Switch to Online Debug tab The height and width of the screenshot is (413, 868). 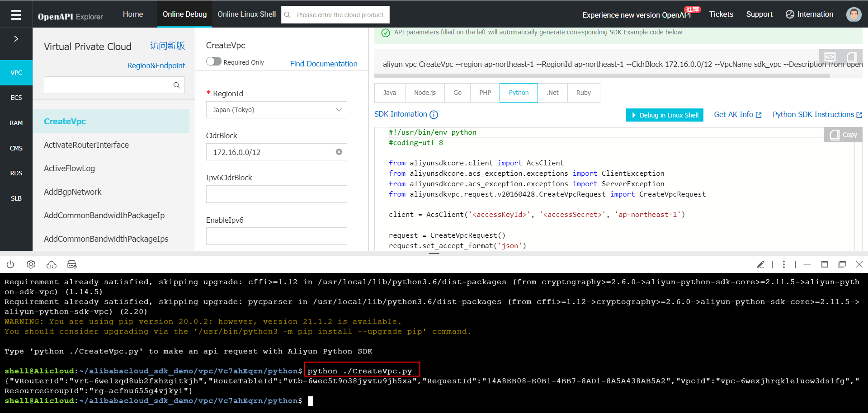tap(184, 14)
